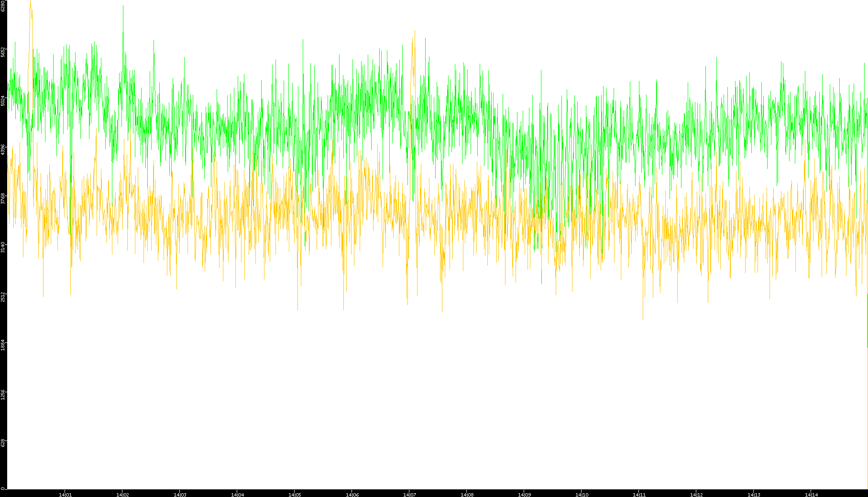Select the 628 vertical axis label
The width and height of the screenshot is (868, 497).
[x=3, y=443]
